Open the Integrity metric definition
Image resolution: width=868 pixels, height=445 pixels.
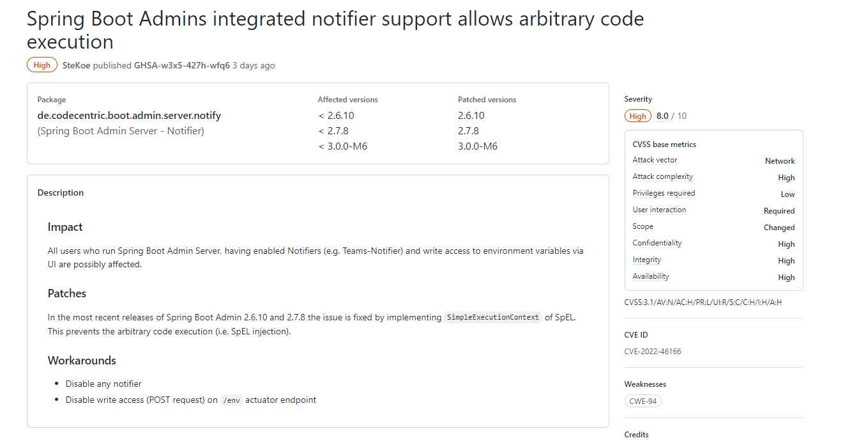click(x=646, y=260)
